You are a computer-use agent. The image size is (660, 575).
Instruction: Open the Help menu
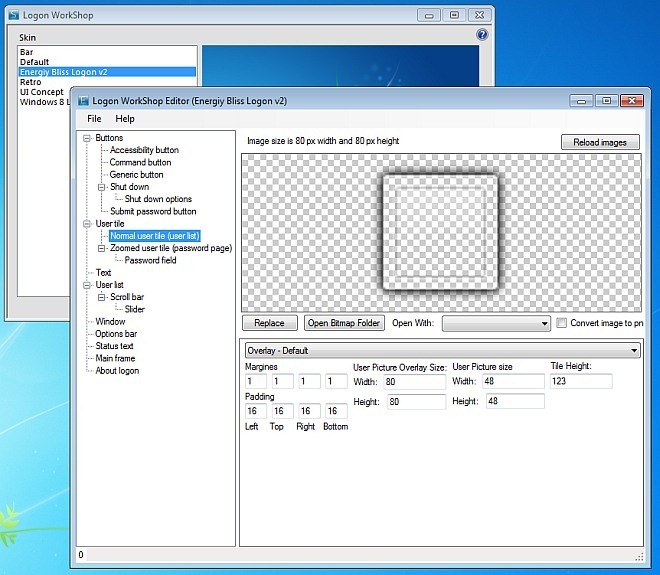coord(125,119)
